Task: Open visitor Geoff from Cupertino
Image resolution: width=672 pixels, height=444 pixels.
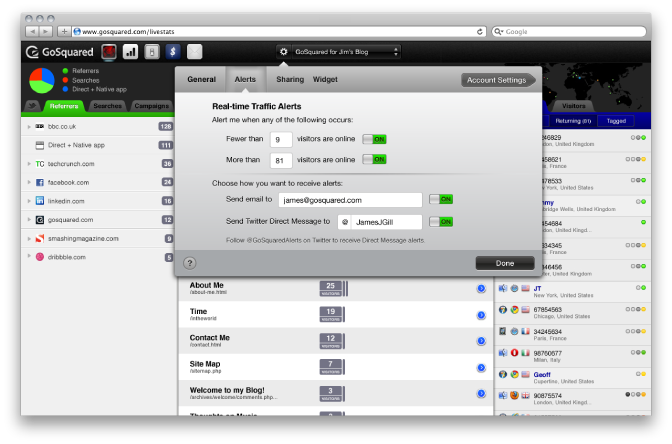Action: click(572, 378)
